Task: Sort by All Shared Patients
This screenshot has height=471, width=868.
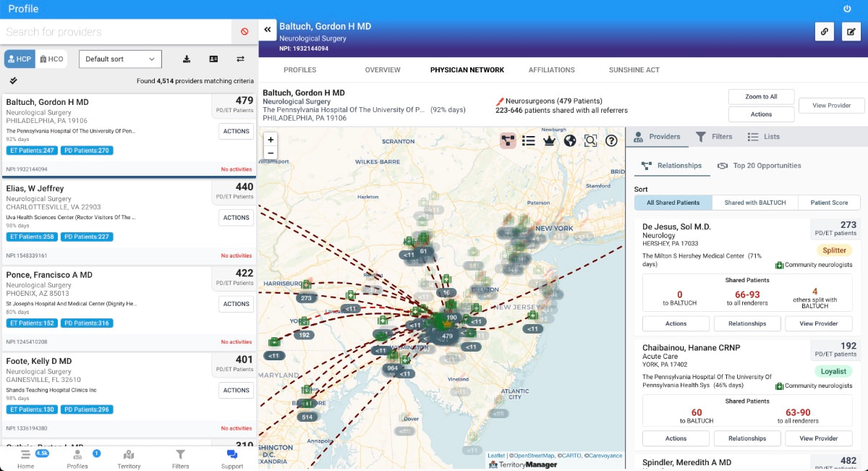Action: [673, 203]
